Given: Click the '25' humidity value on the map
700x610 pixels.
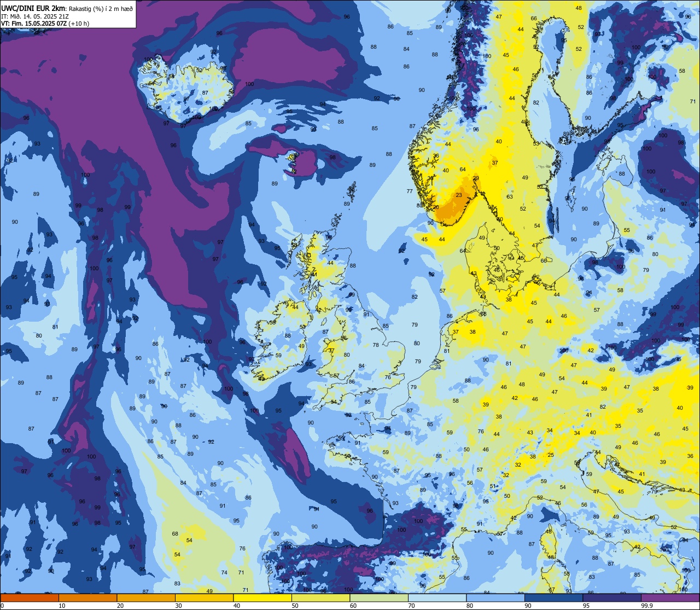Looking at the screenshot, I should [551, 455].
